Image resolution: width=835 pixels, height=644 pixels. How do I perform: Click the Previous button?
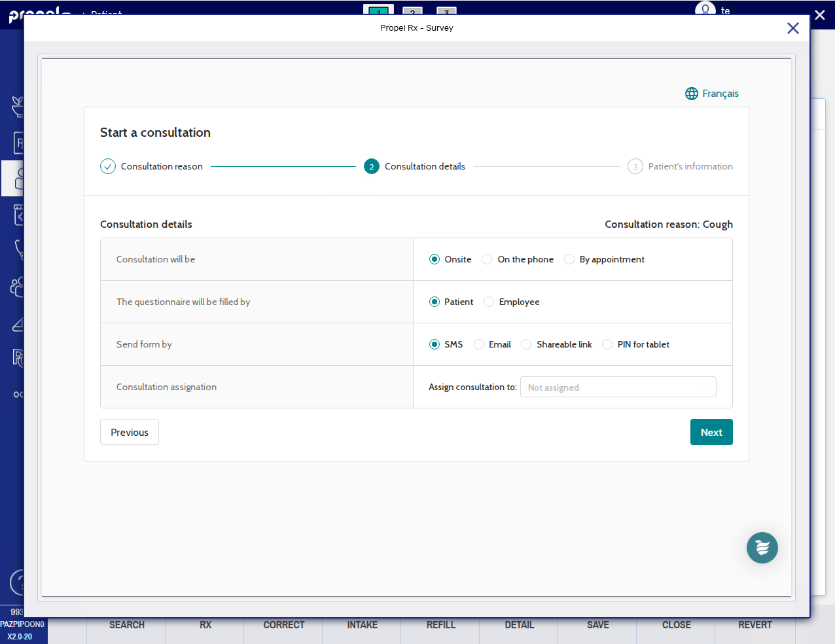130,432
